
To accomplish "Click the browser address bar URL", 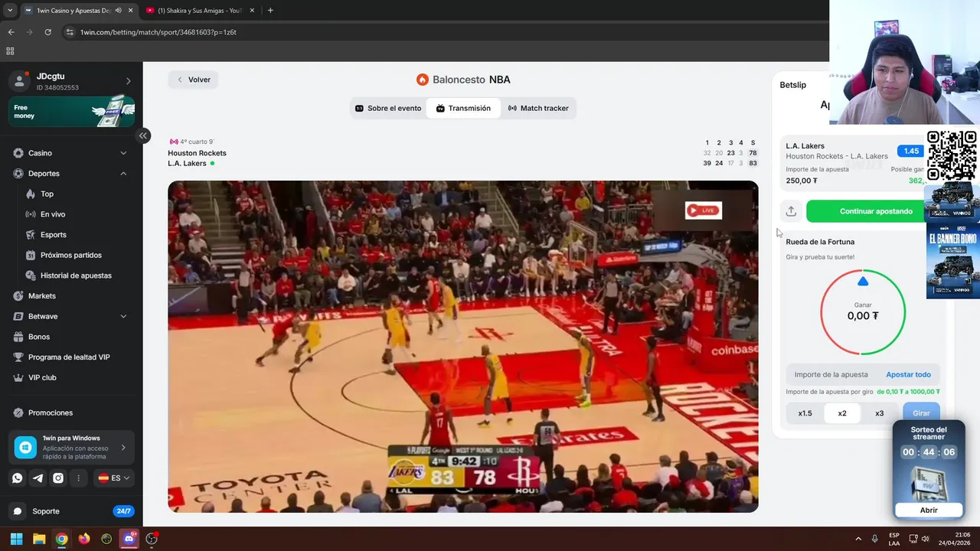I will pyautogui.click(x=158, y=32).
